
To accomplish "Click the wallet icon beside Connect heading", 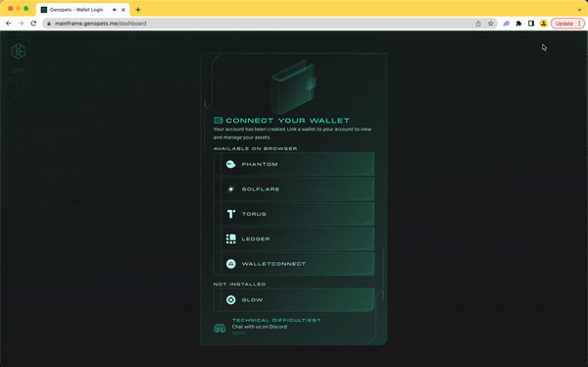I will tap(219, 120).
